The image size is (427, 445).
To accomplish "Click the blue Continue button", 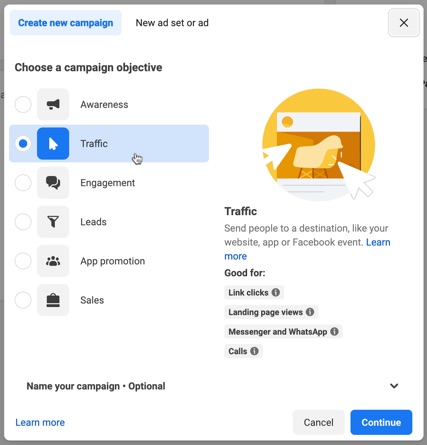I will point(381,422).
